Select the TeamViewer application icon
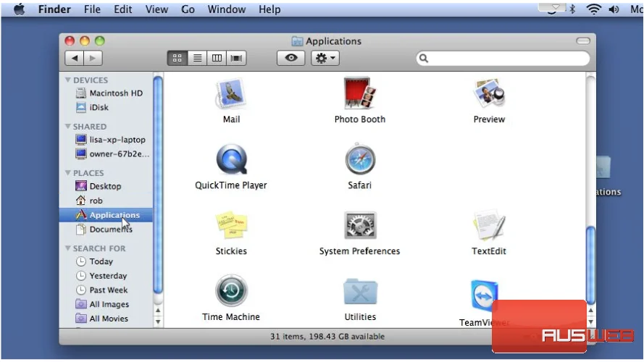Screen dimensions: 644x362 (x=485, y=296)
